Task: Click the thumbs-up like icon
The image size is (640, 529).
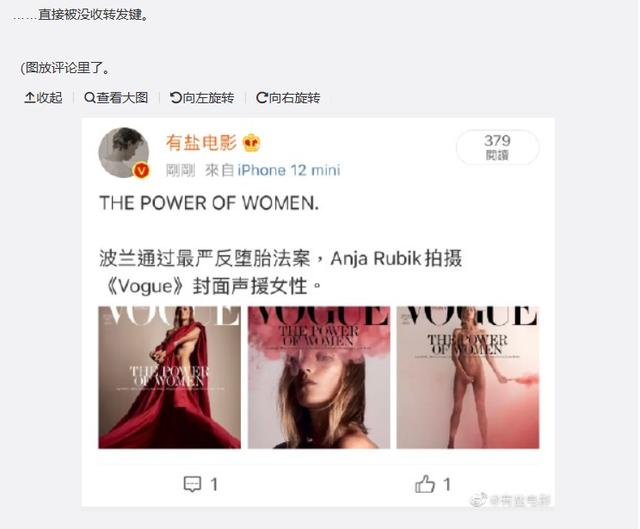Action: point(425,484)
